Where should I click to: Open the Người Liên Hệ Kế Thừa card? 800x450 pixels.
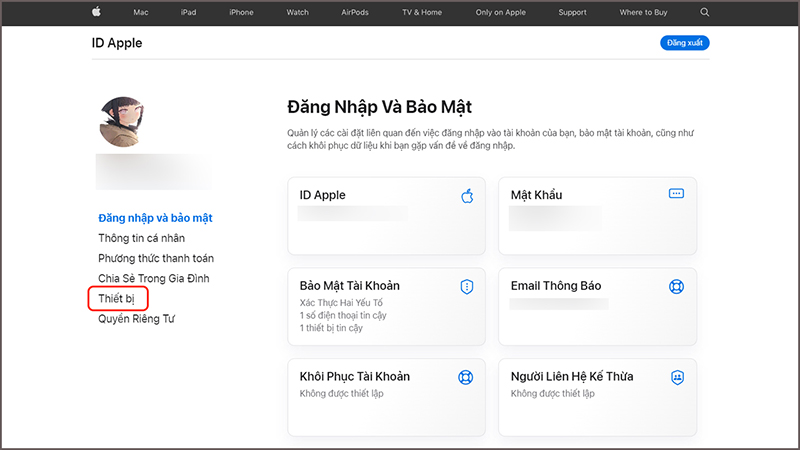[x=597, y=397]
